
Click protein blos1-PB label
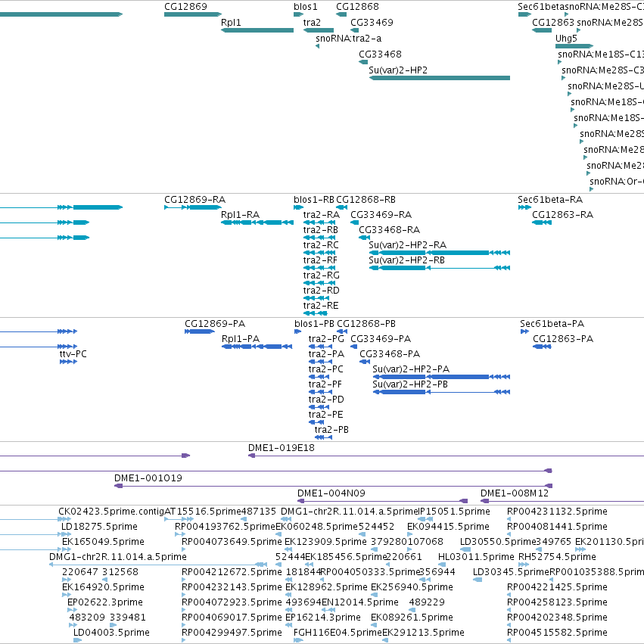(x=314, y=324)
